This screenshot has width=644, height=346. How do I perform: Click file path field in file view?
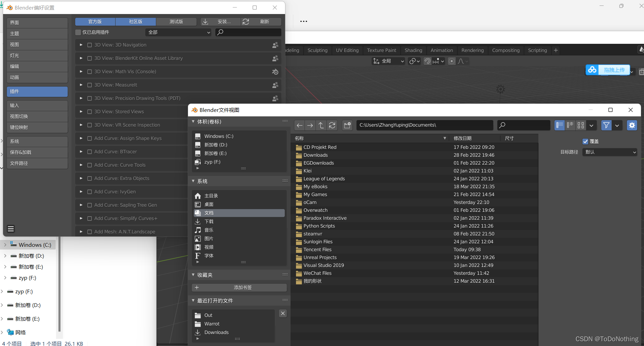425,125
